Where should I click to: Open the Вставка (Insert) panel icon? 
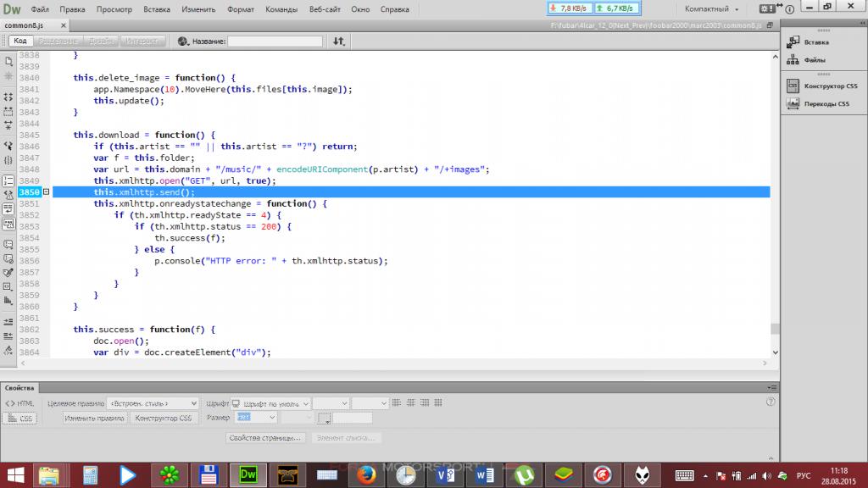pyautogui.click(x=793, y=42)
